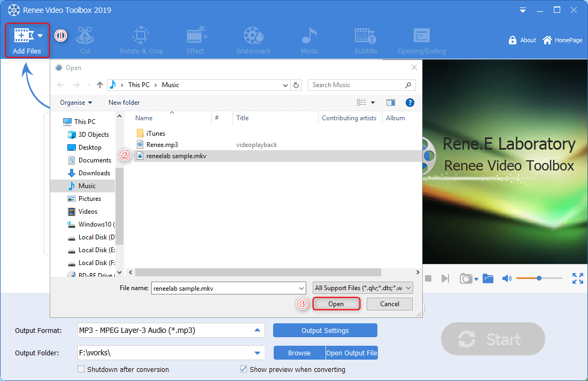Enable Shutdown after conversion checkbox

tap(81, 369)
